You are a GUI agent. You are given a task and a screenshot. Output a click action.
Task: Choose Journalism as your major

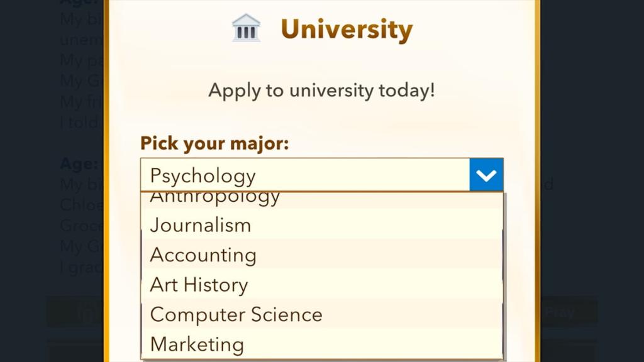coord(200,225)
